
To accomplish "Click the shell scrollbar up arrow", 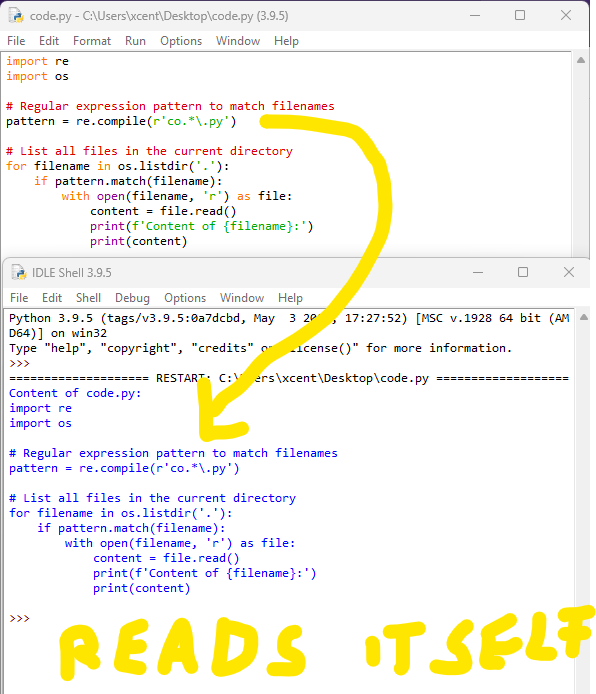I will 584,317.
